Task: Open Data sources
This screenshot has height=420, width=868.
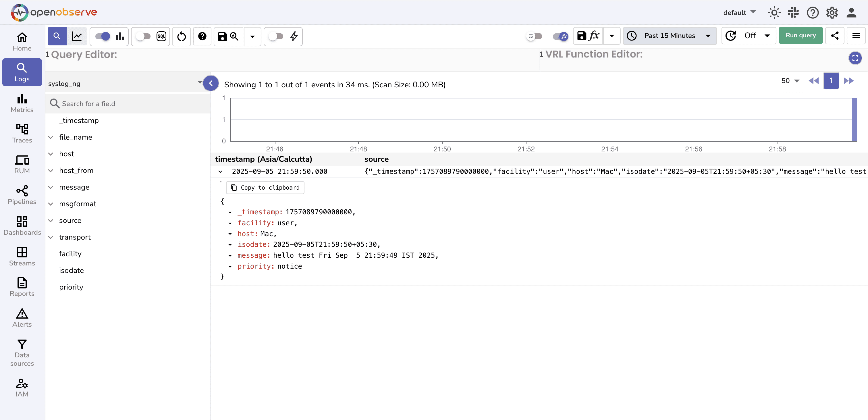Action: click(x=22, y=352)
